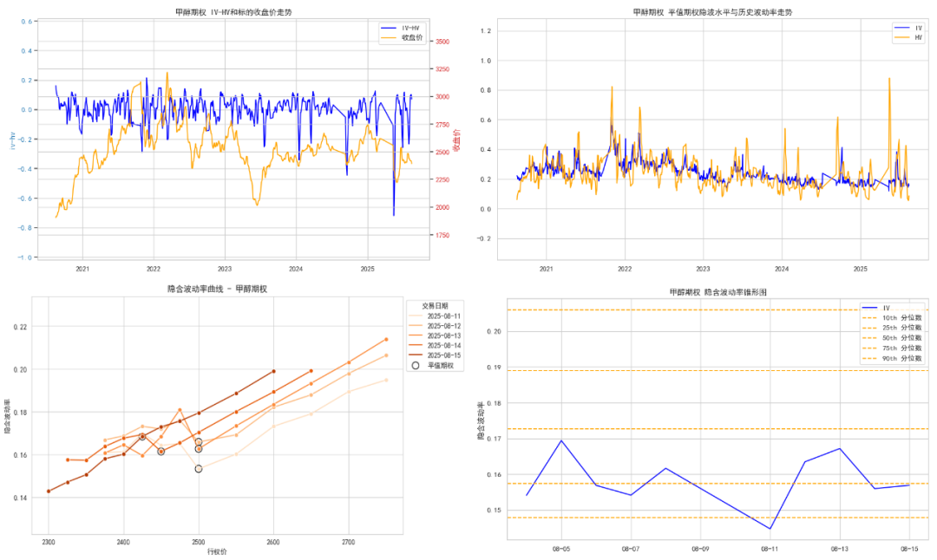This screenshot has width=937, height=560.
Task: Click the "0.22" volatility tick
Action: [x=20, y=327]
